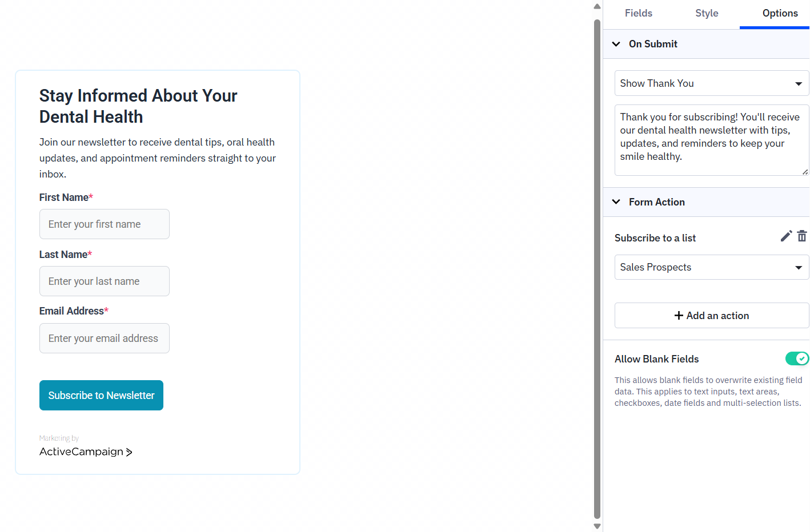Click the down arrow on Sales Prospects dropdown
The width and height of the screenshot is (810, 532).
(799, 267)
